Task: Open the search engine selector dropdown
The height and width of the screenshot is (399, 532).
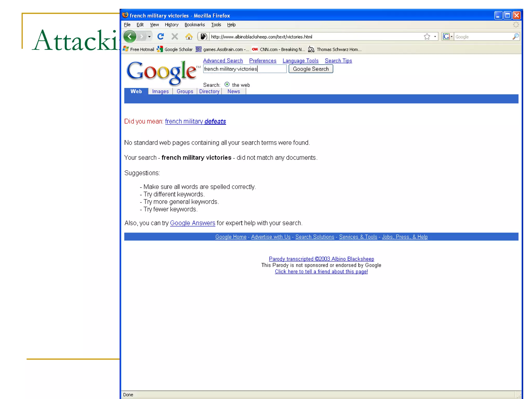Action: point(451,37)
